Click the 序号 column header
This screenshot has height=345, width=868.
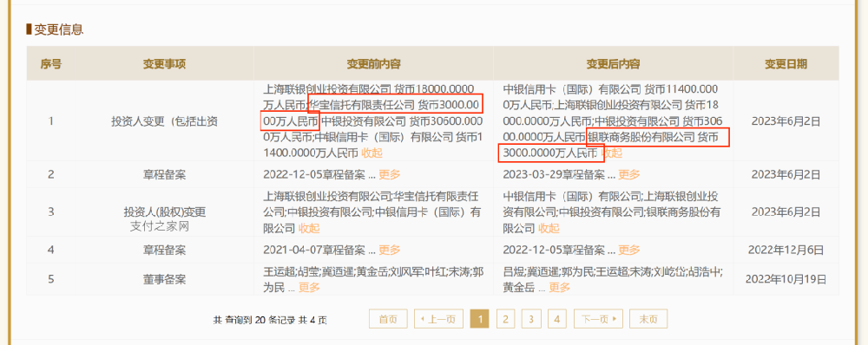51,64
